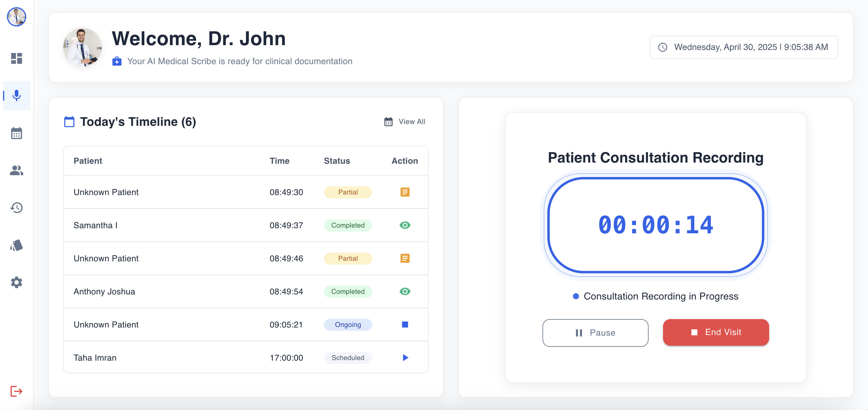This screenshot has width=868, height=410.
Task: Open the Dashboard from the sidebar
Action: pos(16,59)
